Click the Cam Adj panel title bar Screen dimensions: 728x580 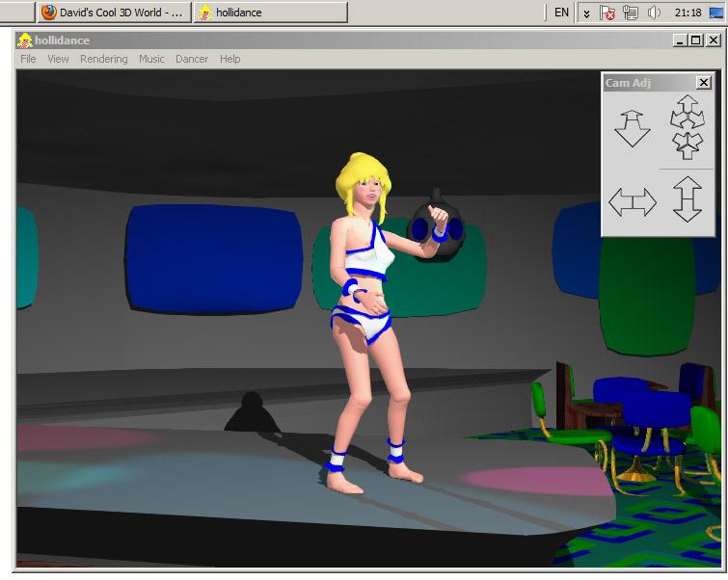pos(650,83)
